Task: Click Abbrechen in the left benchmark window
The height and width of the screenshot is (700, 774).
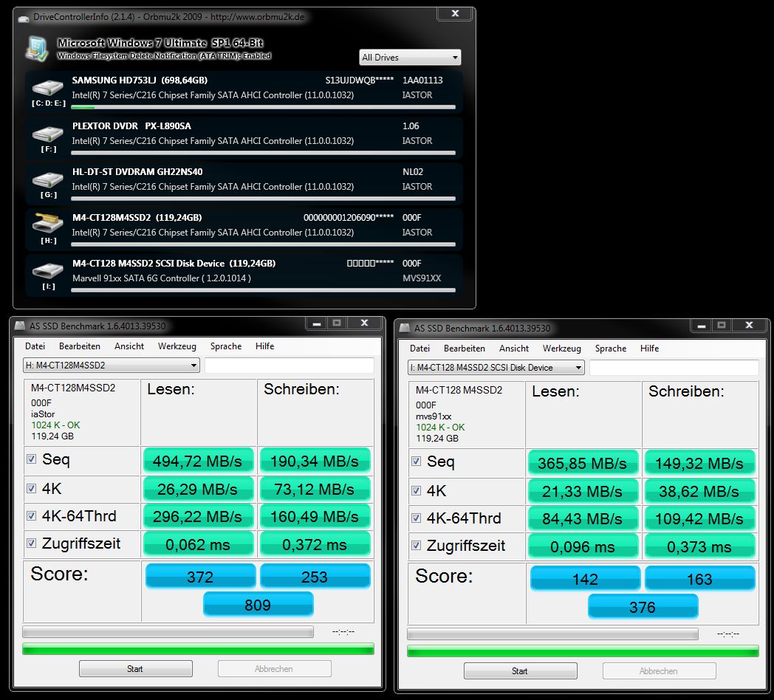Action: (x=274, y=669)
